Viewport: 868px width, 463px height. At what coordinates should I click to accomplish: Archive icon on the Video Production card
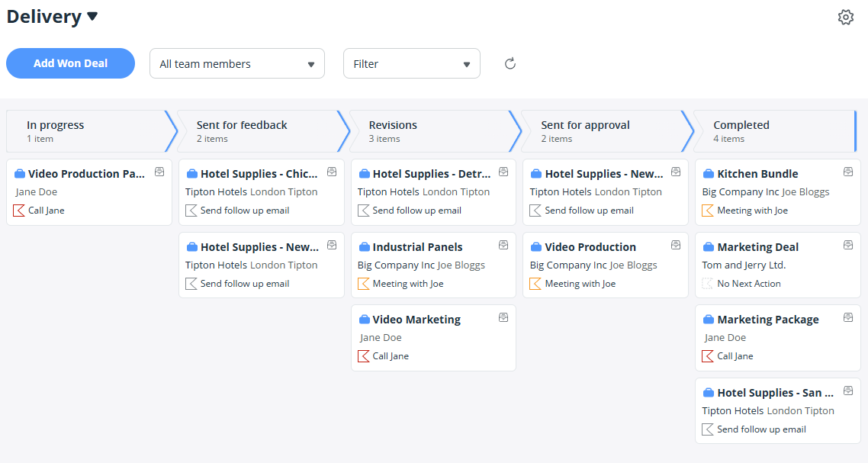click(676, 245)
